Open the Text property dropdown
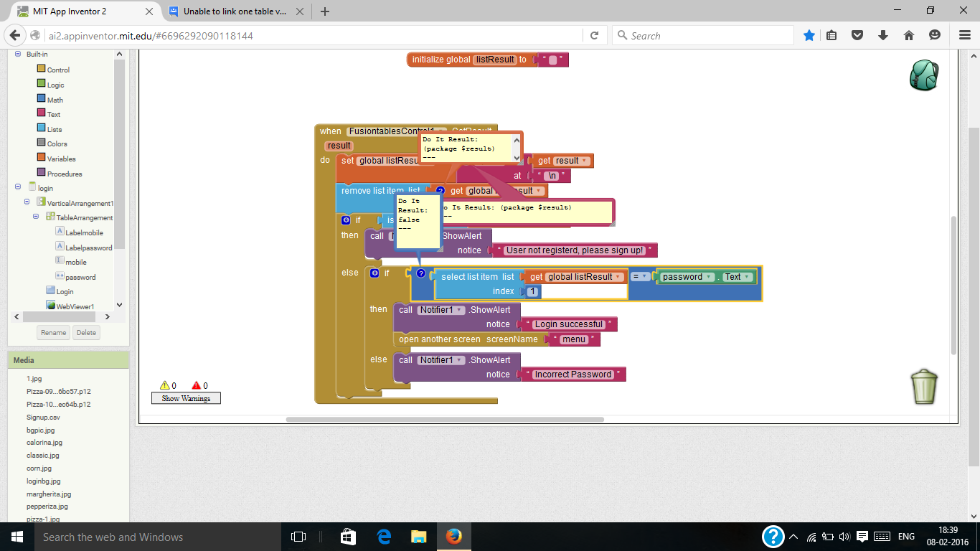 [x=747, y=277]
